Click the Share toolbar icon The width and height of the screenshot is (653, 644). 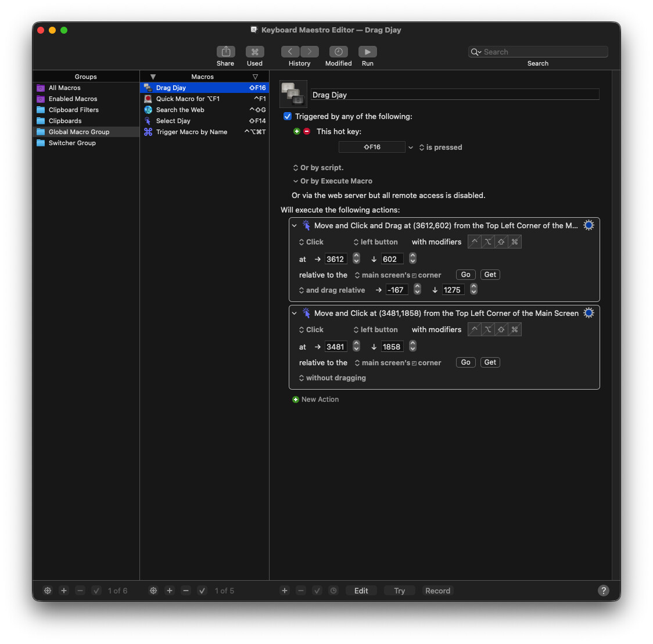click(x=225, y=52)
